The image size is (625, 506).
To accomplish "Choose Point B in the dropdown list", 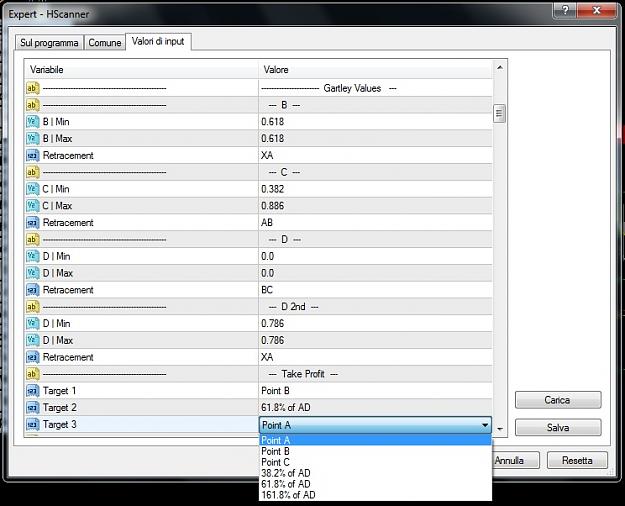I will click(375, 451).
